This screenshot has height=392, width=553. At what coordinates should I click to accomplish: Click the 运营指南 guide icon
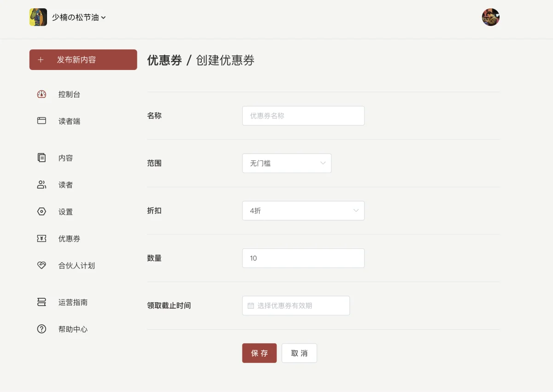pyautogui.click(x=41, y=302)
